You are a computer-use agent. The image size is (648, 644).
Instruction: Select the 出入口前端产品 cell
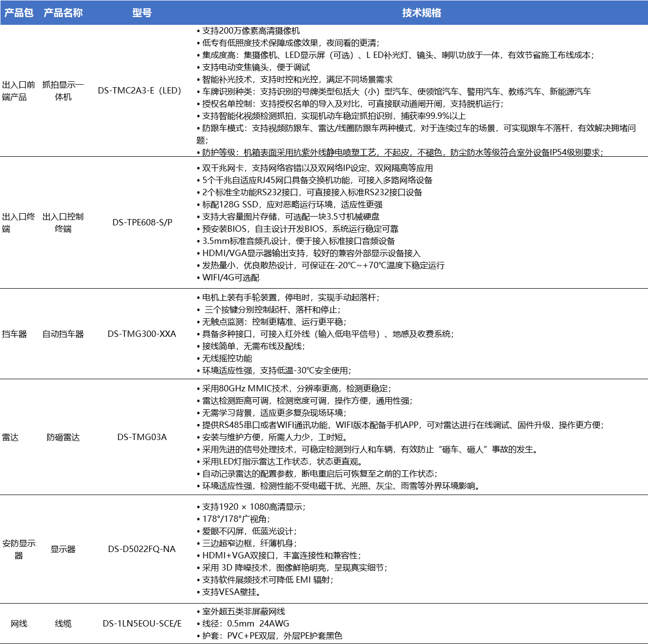[x=18, y=91]
